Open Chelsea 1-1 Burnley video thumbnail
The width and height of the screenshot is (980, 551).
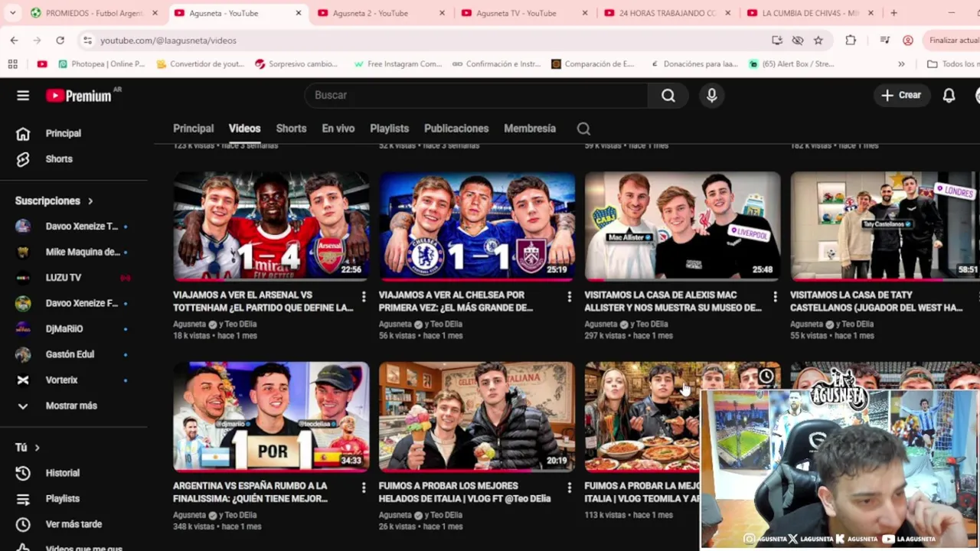click(x=477, y=227)
